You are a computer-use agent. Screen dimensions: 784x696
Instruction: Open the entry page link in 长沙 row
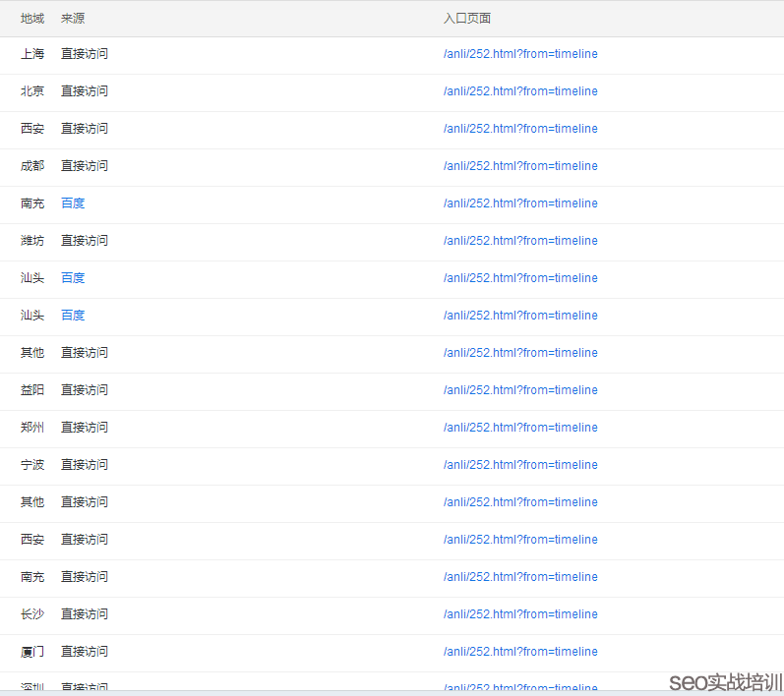pos(520,614)
